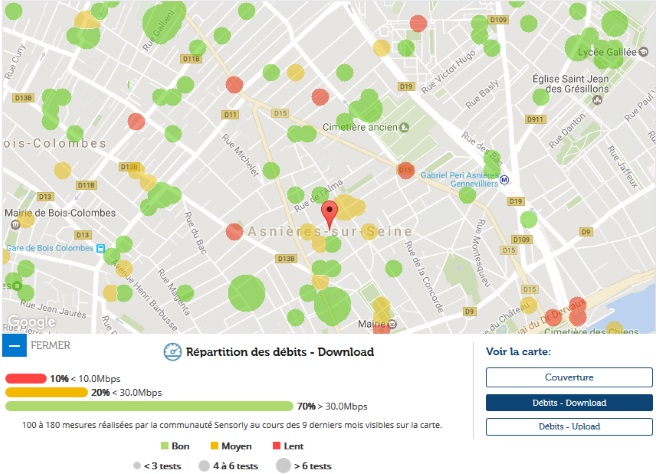The height and width of the screenshot is (474, 660).
Task: Select the Débits - Download map view
Action: click(x=568, y=402)
